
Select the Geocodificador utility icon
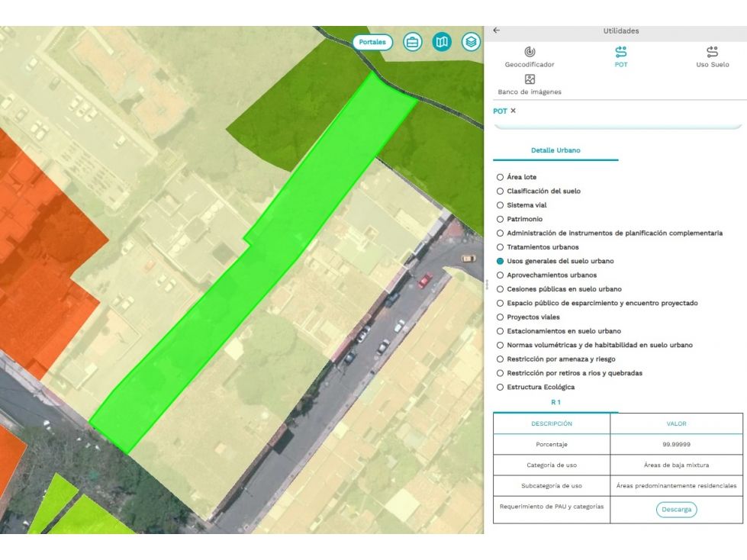[530, 51]
